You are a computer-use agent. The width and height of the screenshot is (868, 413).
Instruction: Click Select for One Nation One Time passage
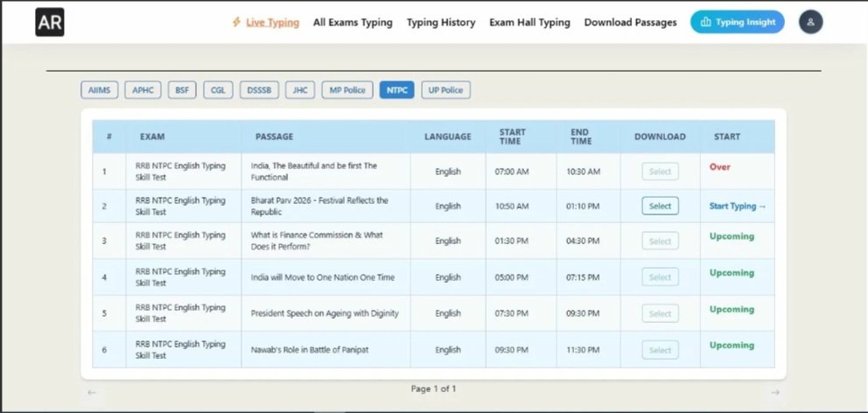click(660, 277)
